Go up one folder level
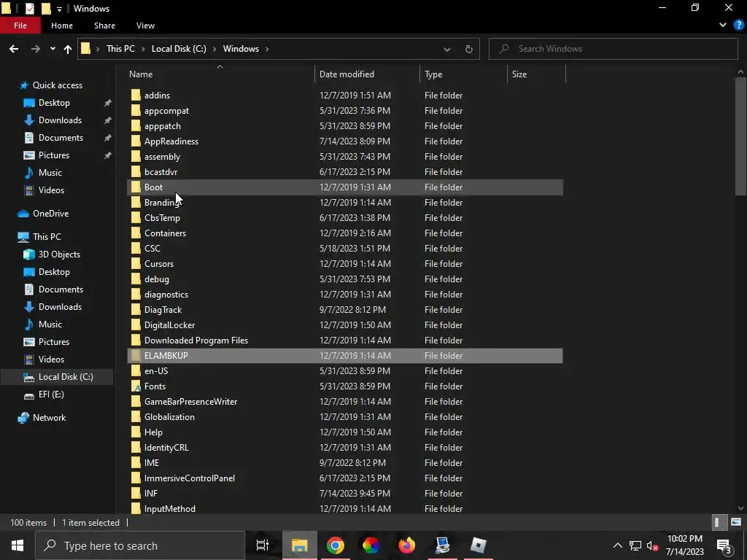The width and height of the screenshot is (747, 560). click(x=68, y=49)
